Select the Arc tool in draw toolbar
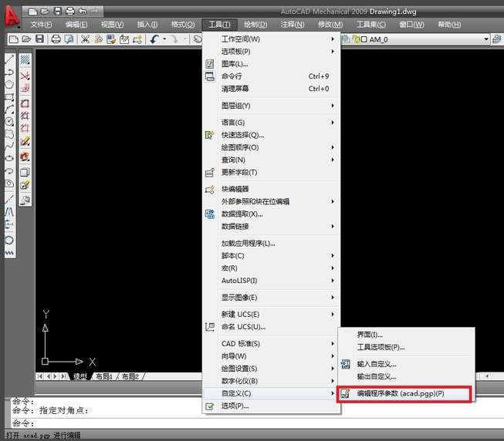504x441 pixels. (9, 109)
